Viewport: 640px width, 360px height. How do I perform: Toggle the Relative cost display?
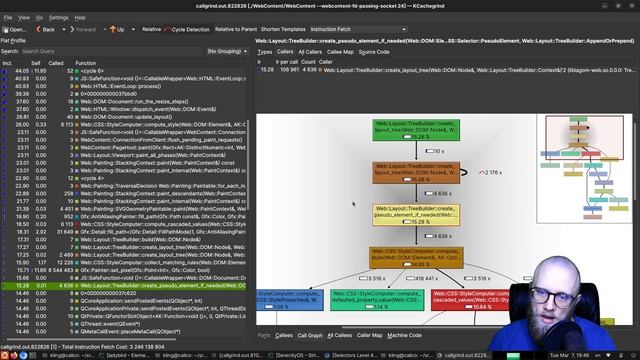[151, 29]
